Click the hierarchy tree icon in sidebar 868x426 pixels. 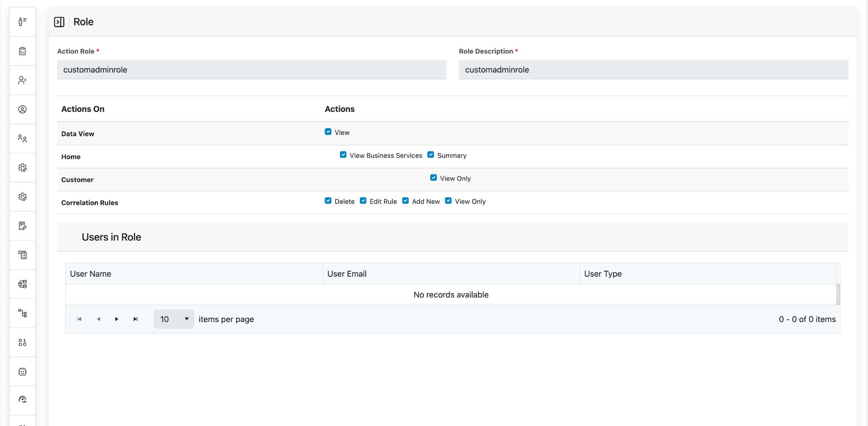coord(22,313)
